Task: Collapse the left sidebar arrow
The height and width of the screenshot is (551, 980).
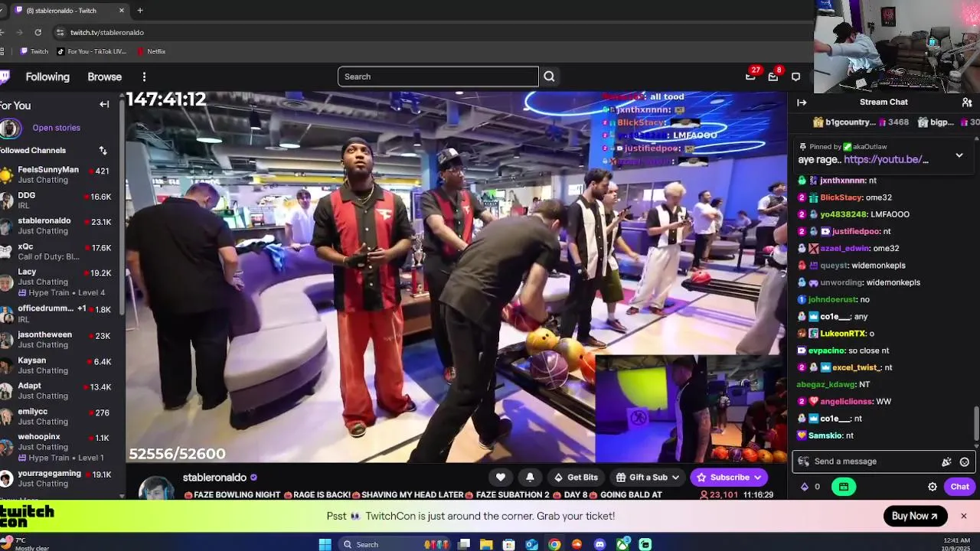Action: tap(104, 105)
